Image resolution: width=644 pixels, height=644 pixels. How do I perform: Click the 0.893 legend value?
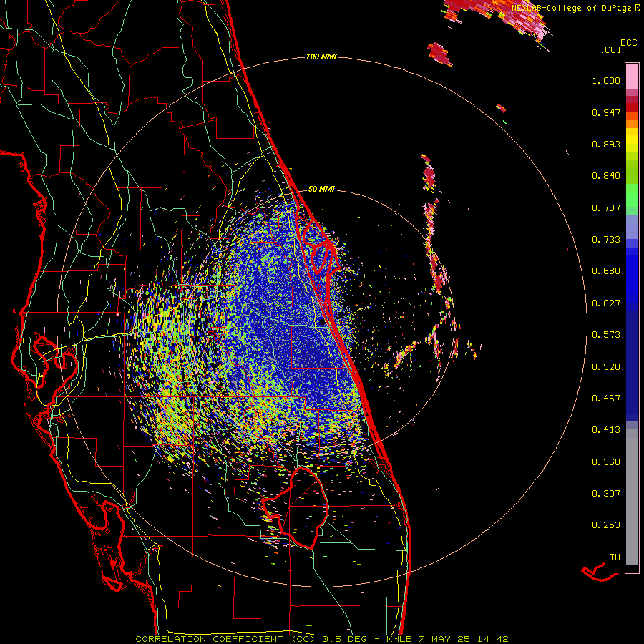tap(606, 144)
